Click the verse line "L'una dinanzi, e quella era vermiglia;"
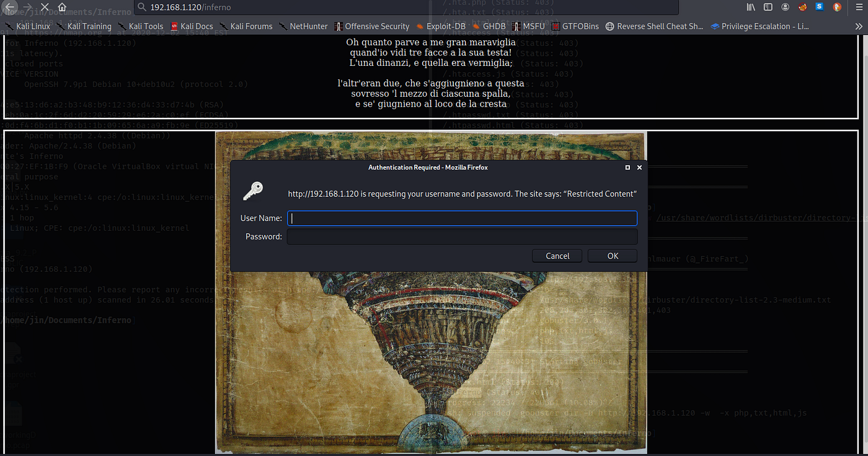This screenshot has width=868, height=456. 431,63
